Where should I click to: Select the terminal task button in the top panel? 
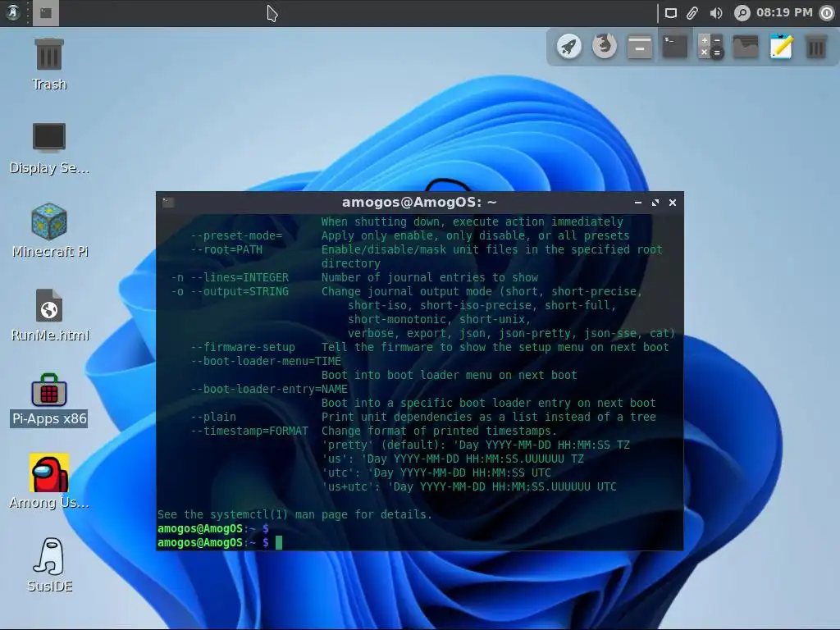pyautogui.click(x=46, y=13)
